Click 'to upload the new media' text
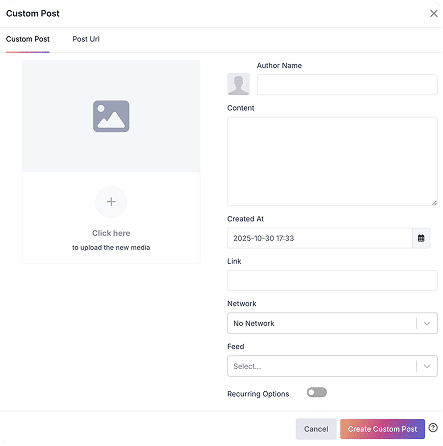Image resolution: width=443 pixels, height=446 pixels. [x=111, y=248]
